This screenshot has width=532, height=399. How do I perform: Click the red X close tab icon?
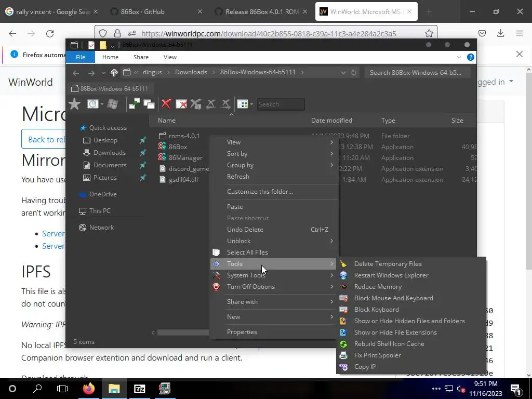click(166, 104)
